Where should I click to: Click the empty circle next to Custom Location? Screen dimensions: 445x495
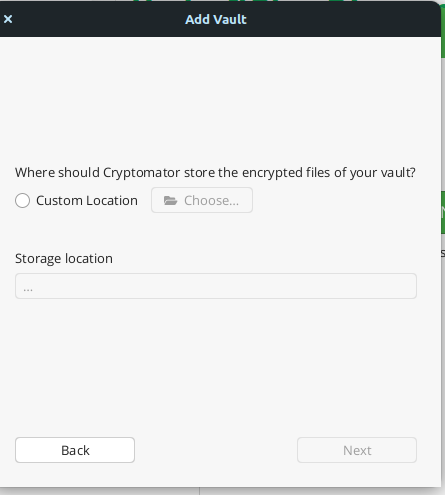coord(22,200)
